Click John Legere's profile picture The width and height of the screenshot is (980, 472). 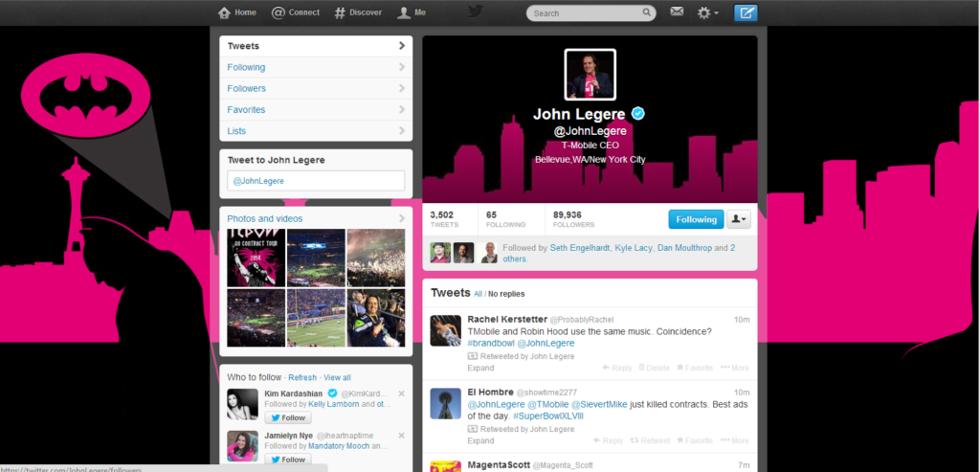coord(590,75)
